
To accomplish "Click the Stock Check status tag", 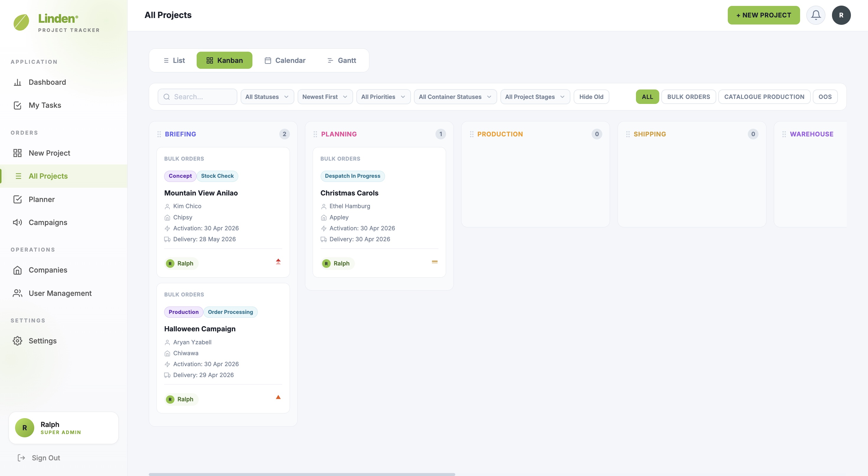I will click(217, 176).
